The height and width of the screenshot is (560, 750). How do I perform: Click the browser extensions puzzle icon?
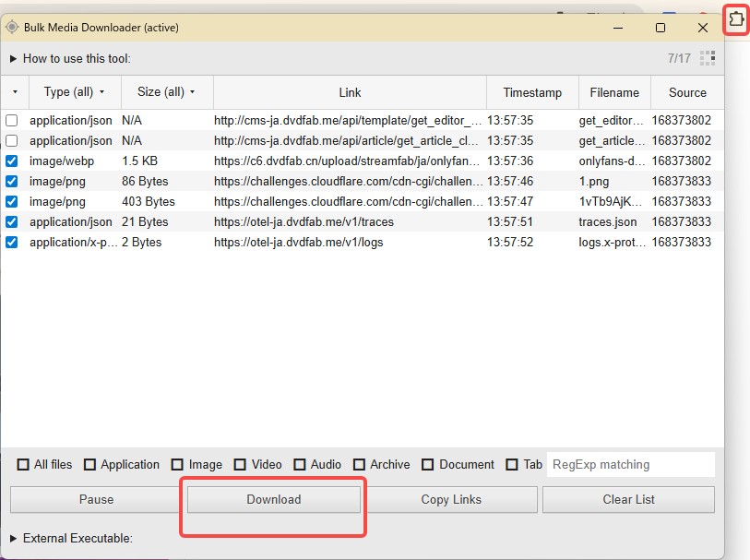[735, 18]
